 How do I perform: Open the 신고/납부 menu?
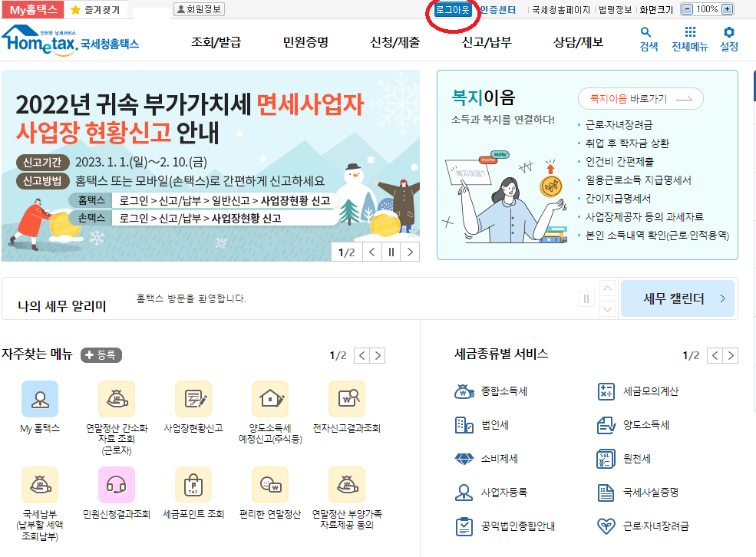tap(487, 42)
